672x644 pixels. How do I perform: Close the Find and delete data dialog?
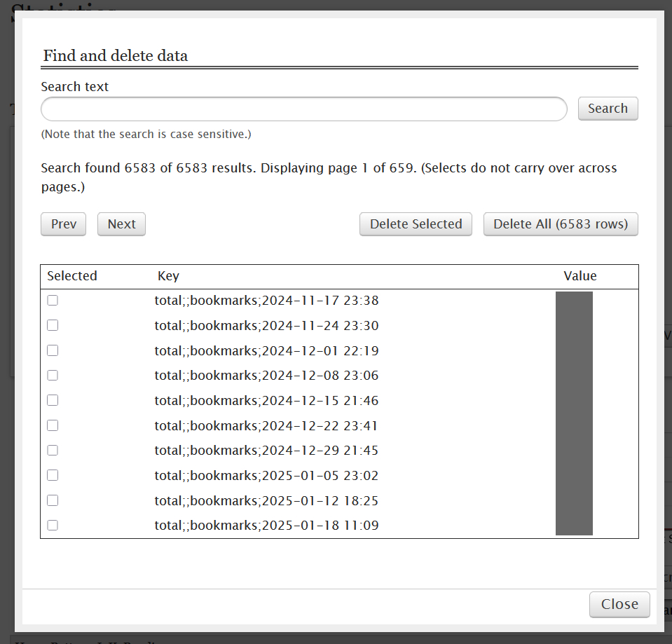(619, 604)
